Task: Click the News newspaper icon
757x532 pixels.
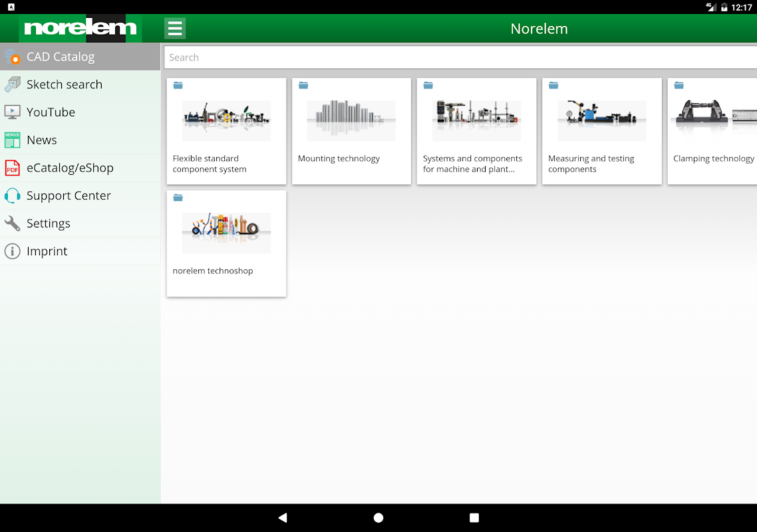Action: tap(12, 140)
